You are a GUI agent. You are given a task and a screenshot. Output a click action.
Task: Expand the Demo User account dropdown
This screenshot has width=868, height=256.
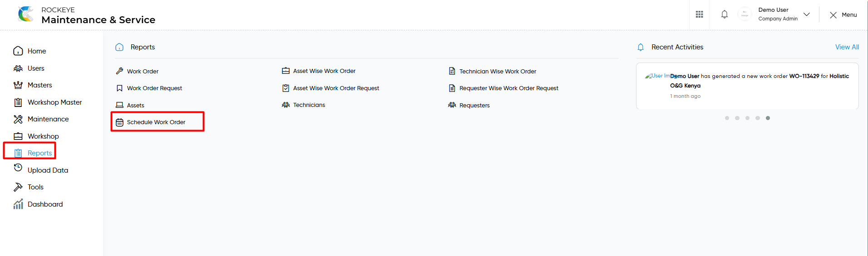pos(807,14)
